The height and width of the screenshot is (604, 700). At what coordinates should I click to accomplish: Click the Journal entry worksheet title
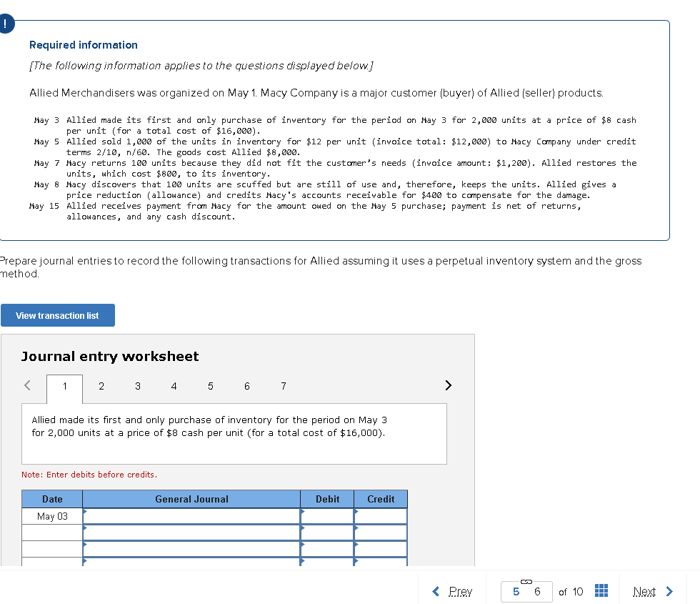click(110, 357)
